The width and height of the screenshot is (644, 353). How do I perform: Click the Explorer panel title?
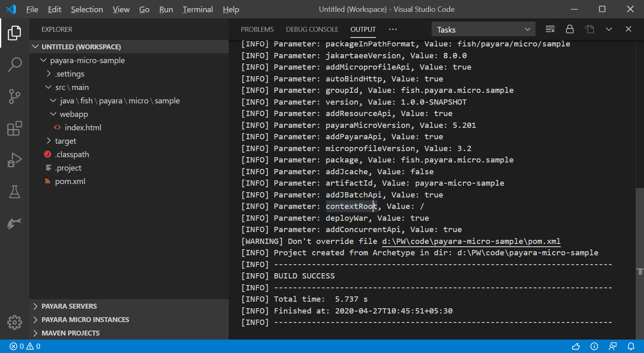click(57, 29)
